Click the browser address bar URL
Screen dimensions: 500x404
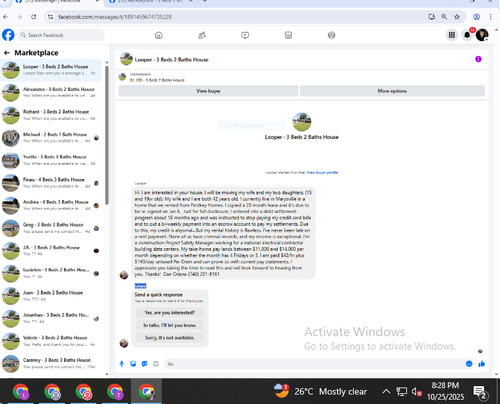pyautogui.click(x=115, y=17)
